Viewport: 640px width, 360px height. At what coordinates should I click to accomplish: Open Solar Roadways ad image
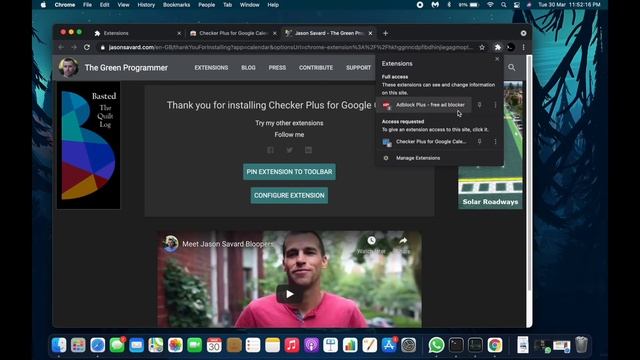tap(490, 145)
